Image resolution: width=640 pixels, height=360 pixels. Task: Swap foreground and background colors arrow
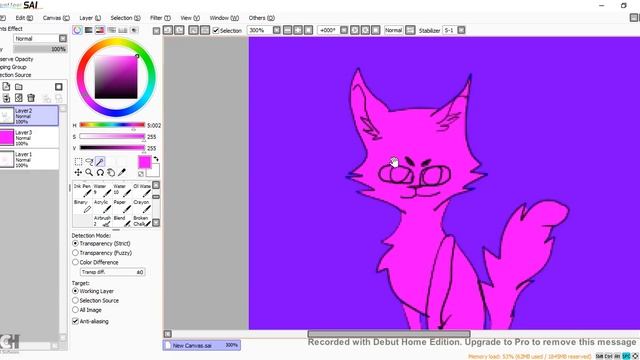[x=156, y=159]
